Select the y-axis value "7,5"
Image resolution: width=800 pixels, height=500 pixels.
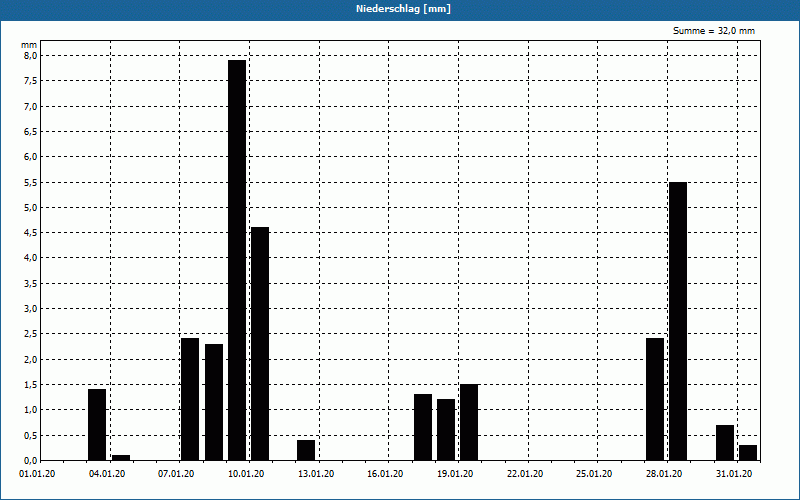tap(31, 81)
